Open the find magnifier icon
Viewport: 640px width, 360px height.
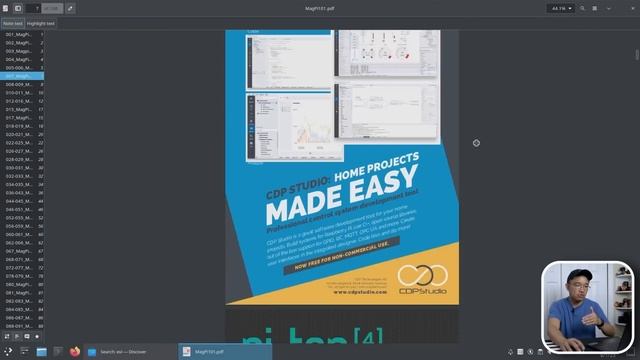click(x=582, y=8)
